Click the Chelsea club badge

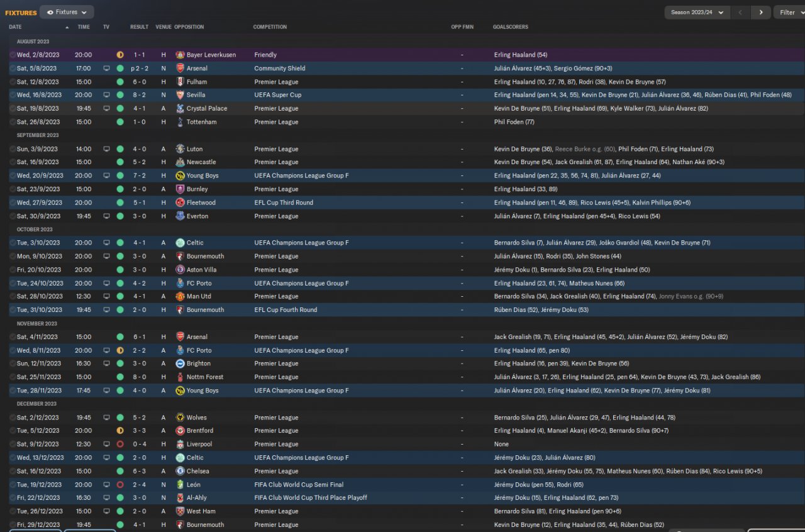[x=180, y=471]
